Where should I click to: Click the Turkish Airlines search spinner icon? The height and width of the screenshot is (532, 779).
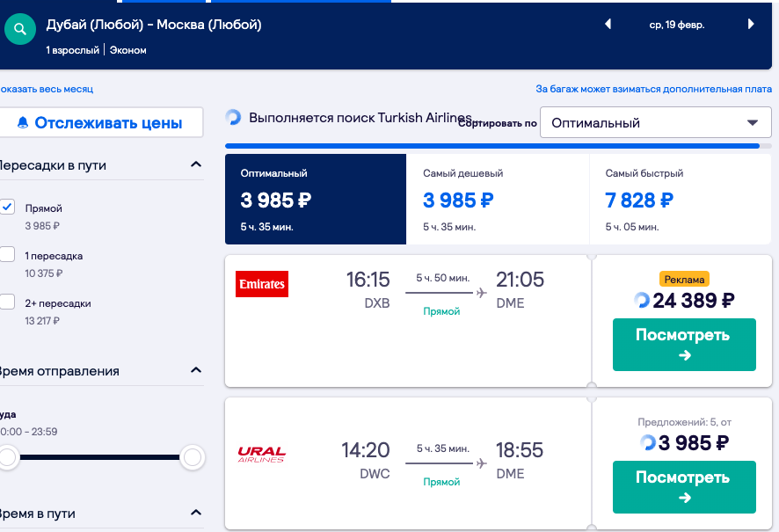coord(233,118)
